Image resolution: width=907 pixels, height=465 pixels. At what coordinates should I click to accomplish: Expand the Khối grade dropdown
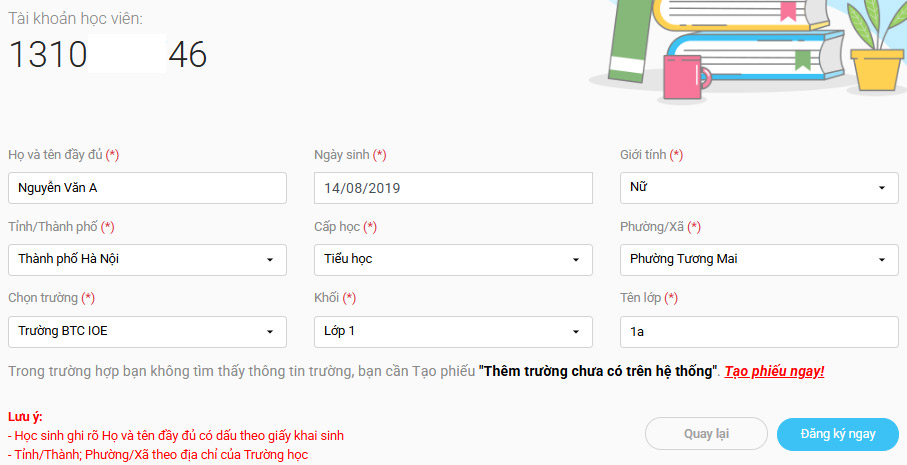453,331
